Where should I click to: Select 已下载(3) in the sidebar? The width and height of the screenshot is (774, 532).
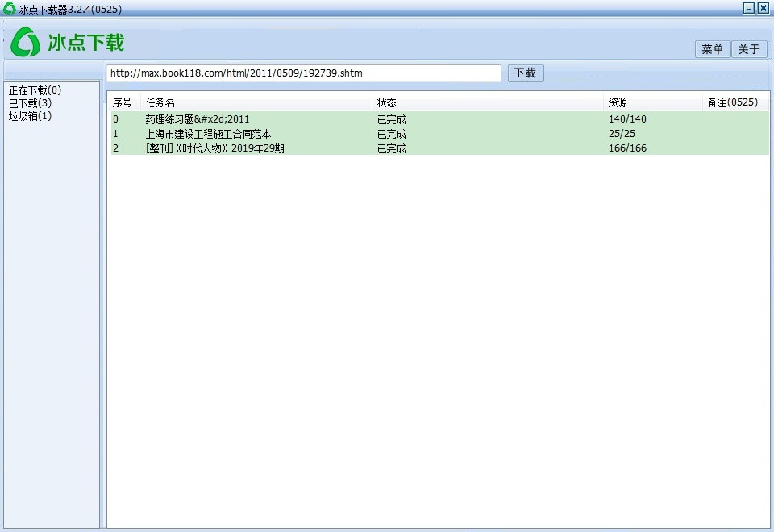coord(30,103)
